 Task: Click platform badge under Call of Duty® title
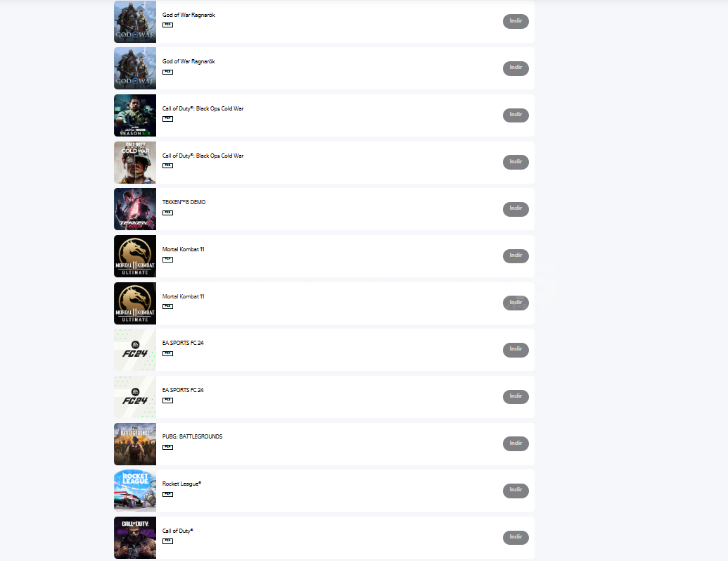tap(167, 541)
